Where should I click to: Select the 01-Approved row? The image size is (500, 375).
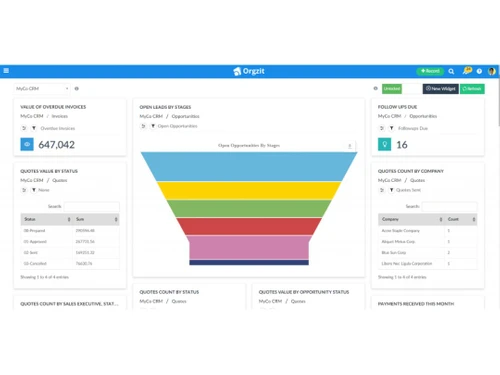point(70,242)
